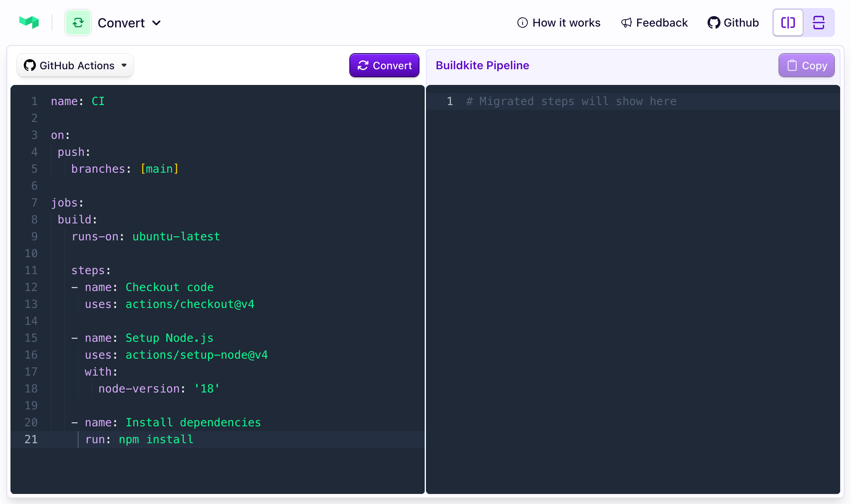The height and width of the screenshot is (504, 851).
Task: Expand the Convert mode chevron in the header
Action: [157, 23]
